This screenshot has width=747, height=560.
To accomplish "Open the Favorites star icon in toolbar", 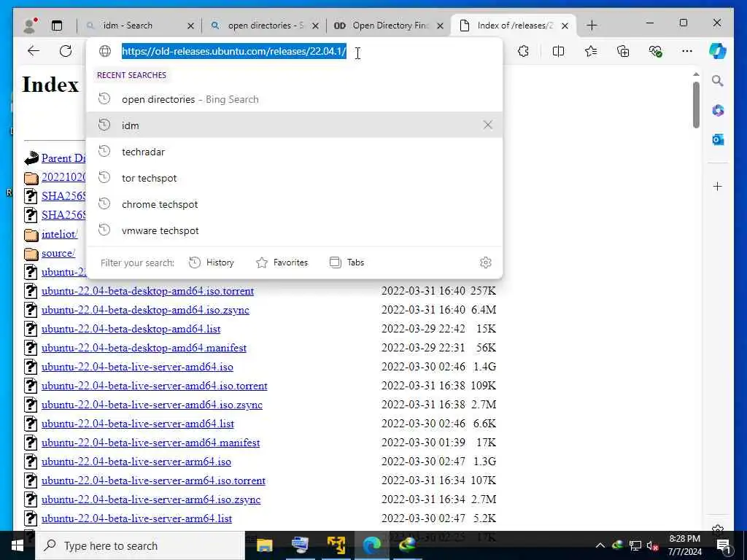I will click(591, 51).
